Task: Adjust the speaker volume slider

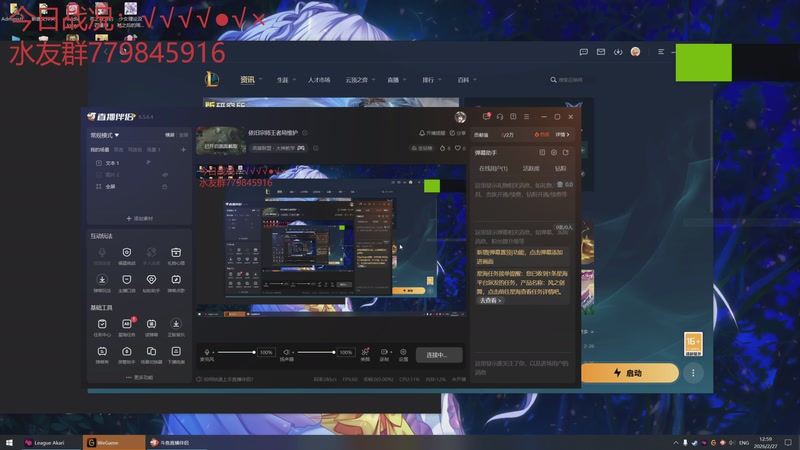Action: coord(316,352)
